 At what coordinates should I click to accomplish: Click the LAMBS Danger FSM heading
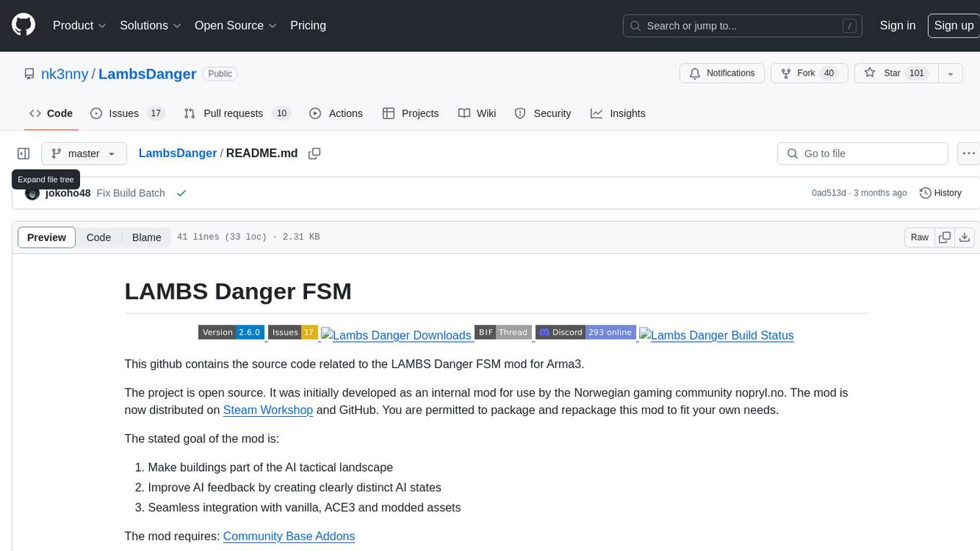[x=239, y=291]
